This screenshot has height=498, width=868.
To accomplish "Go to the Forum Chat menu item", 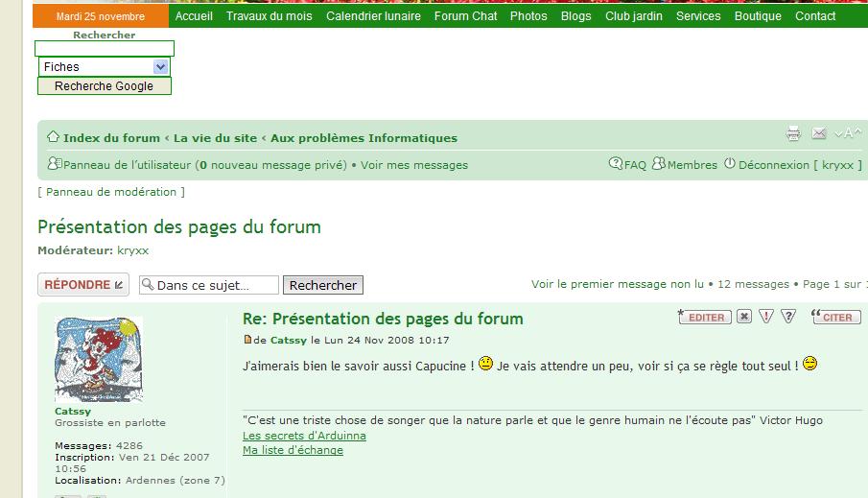I will pos(465,16).
